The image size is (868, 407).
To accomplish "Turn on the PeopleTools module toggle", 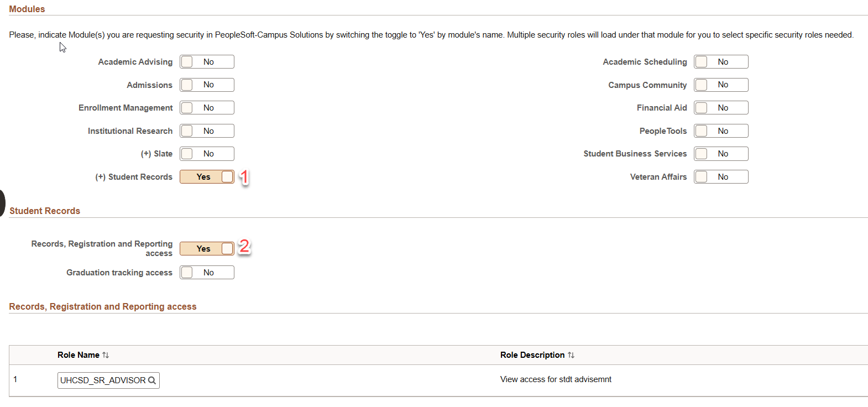I will click(x=721, y=131).
